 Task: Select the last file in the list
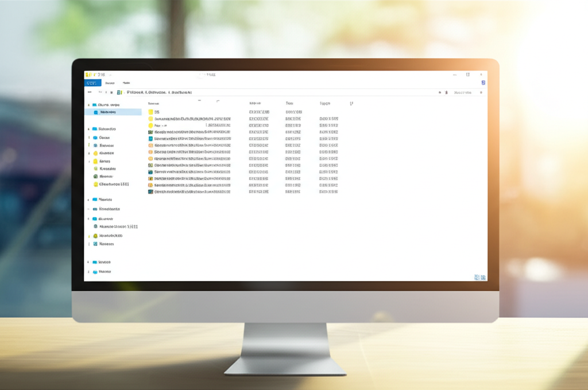point(189,192)
